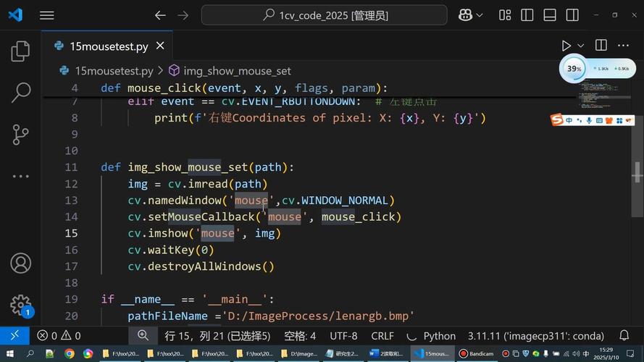
Task: Open the Manage gear with update badge
Action: pos(20,306)
